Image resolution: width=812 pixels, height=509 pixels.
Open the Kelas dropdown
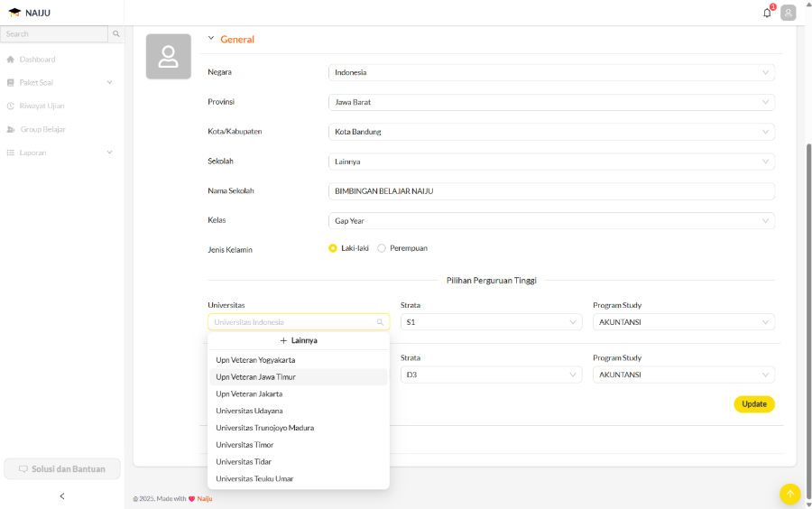pyautogui.click(x=551, y=220)
